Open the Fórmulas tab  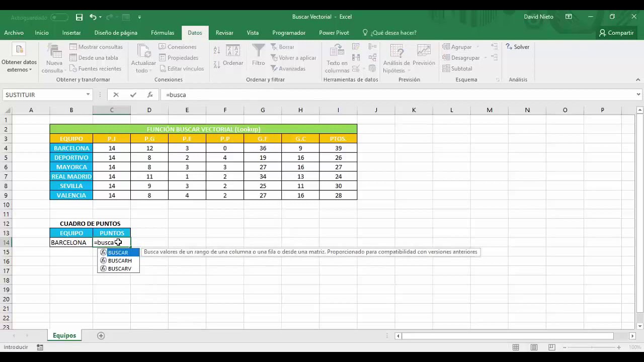163,33
